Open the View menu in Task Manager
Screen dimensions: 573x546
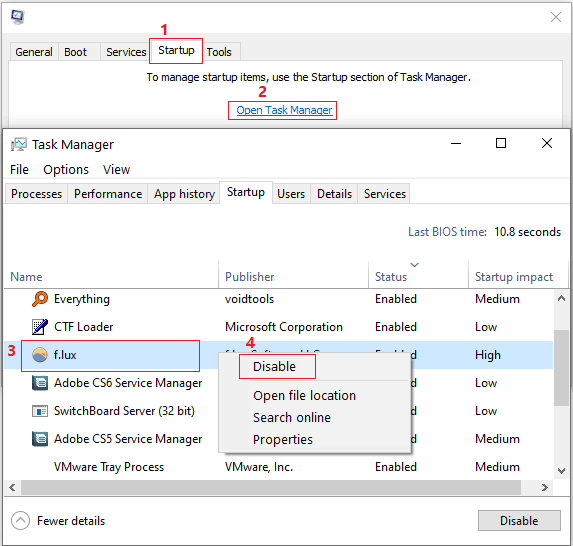(117, 170)
